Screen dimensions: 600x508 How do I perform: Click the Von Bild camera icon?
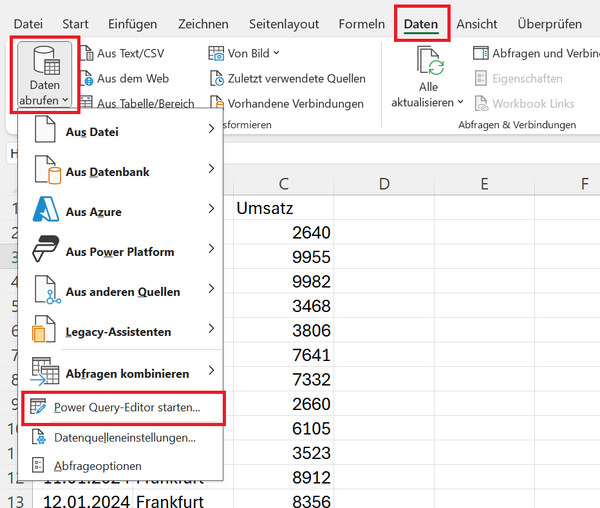216,53
